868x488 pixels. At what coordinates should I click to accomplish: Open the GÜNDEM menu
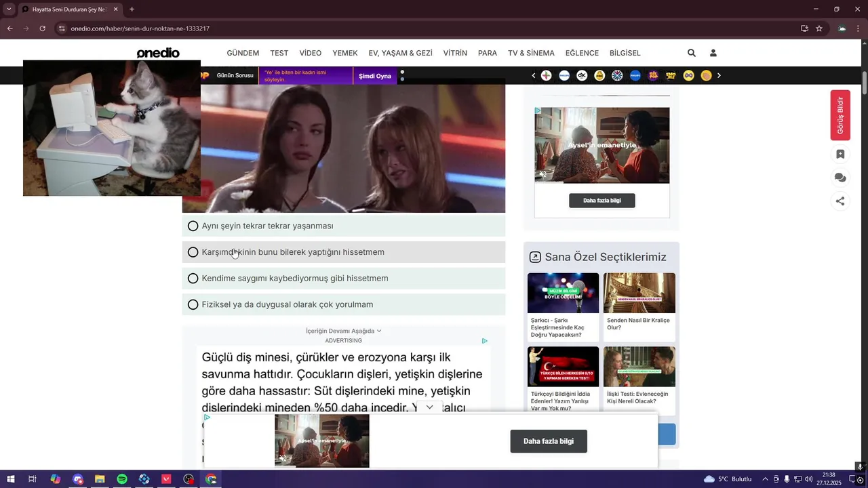pyautogui.click(x=243, y=53)
